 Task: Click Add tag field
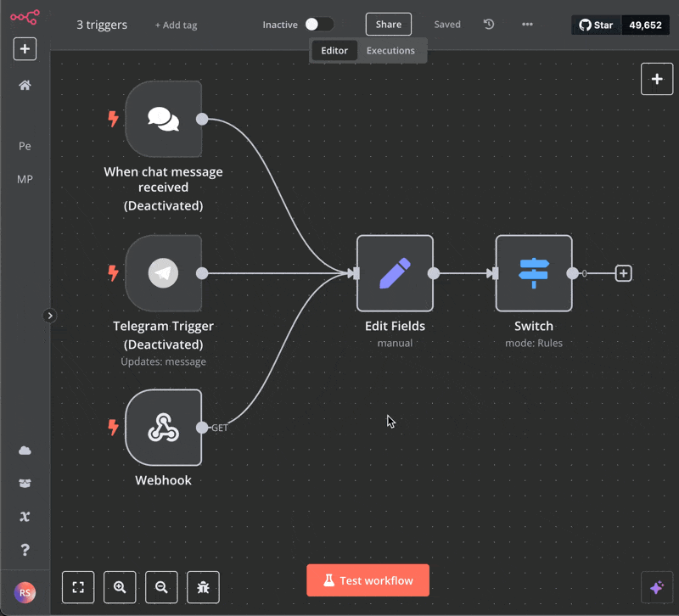(176, 25)
